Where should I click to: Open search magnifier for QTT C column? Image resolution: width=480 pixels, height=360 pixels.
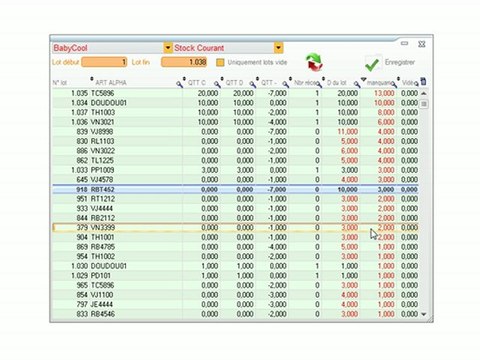(217, 84)
